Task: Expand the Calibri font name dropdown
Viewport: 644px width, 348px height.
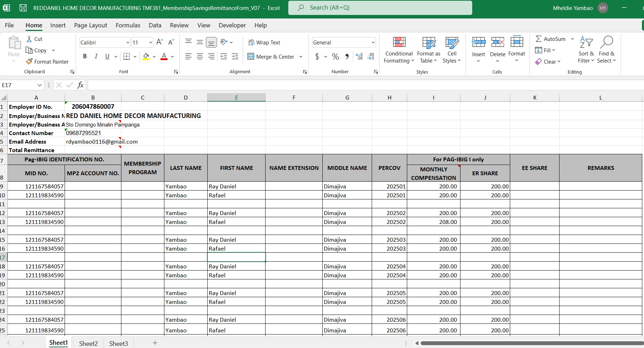Action: [128, 42]
